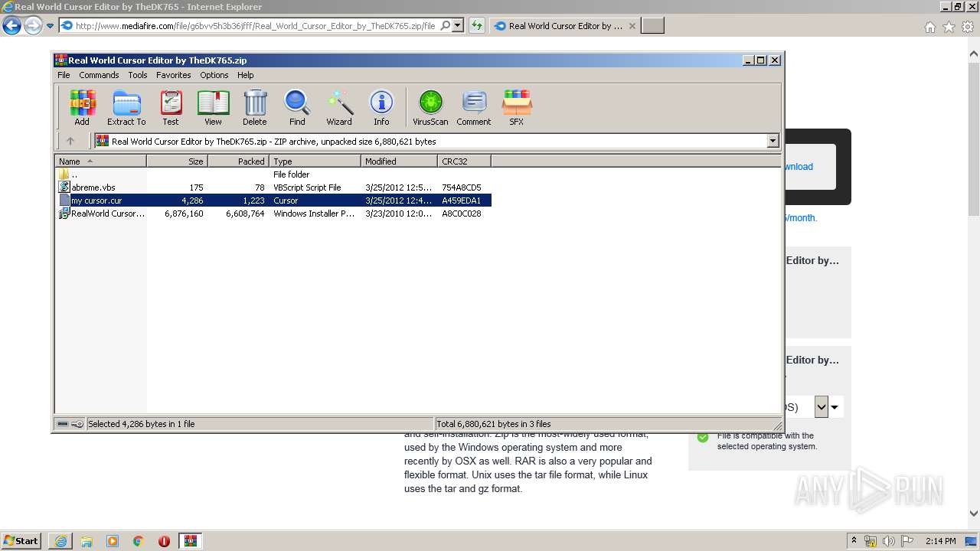Open the IE address bar dropdown arrow

pyautogui.click(x=458, y=25)
